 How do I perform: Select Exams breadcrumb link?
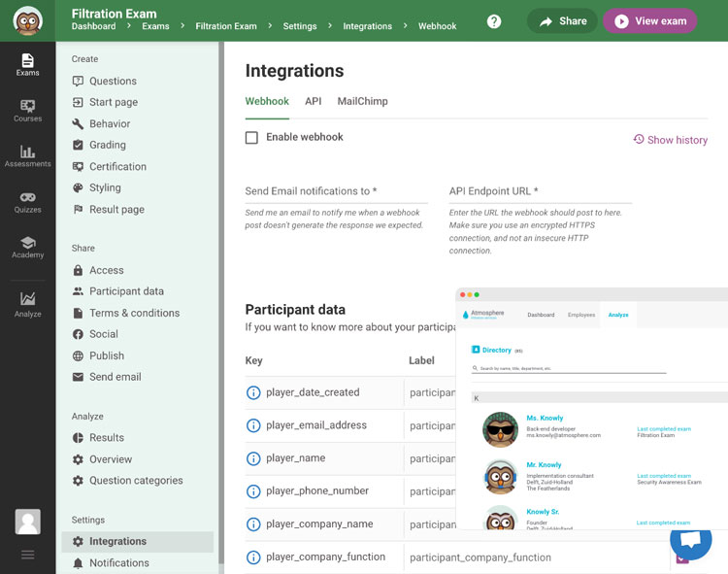point(155,26)
